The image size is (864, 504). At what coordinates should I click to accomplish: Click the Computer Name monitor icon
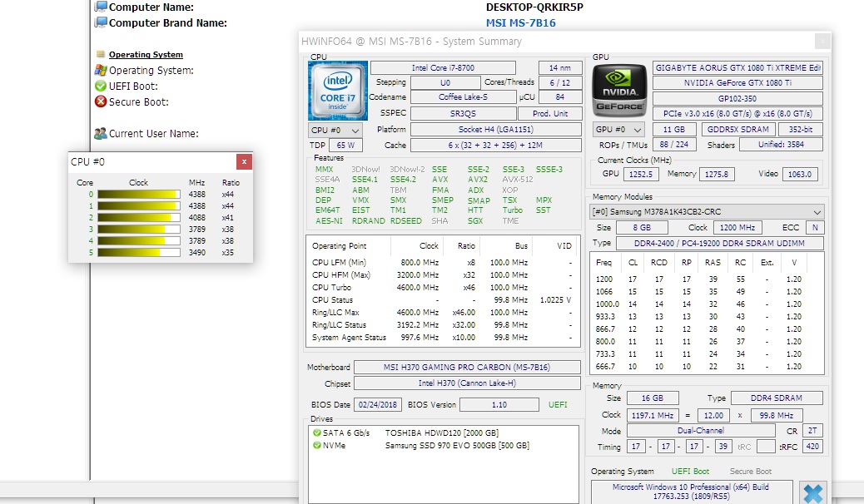103,6
